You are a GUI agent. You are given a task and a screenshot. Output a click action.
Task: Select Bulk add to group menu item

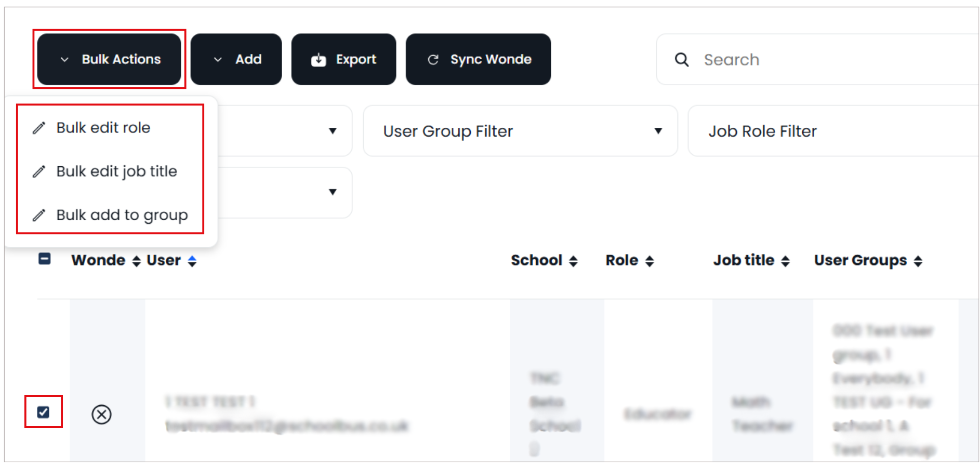[x=110, y=215]
